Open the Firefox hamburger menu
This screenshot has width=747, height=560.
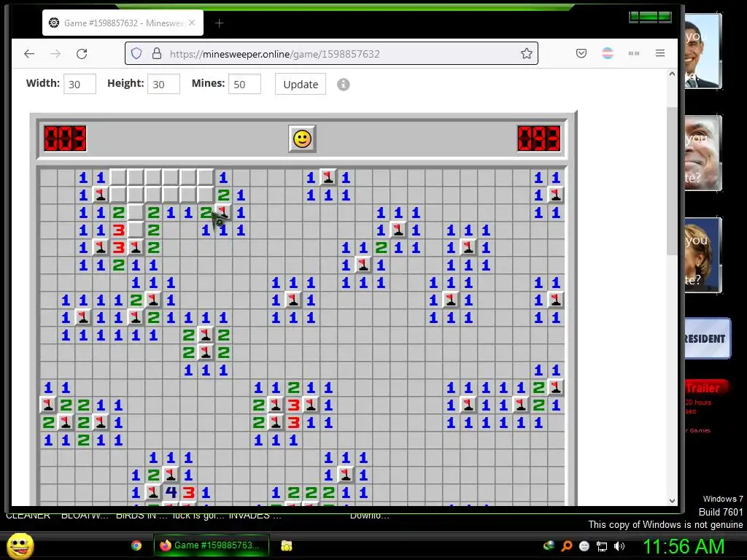point(659,53)
